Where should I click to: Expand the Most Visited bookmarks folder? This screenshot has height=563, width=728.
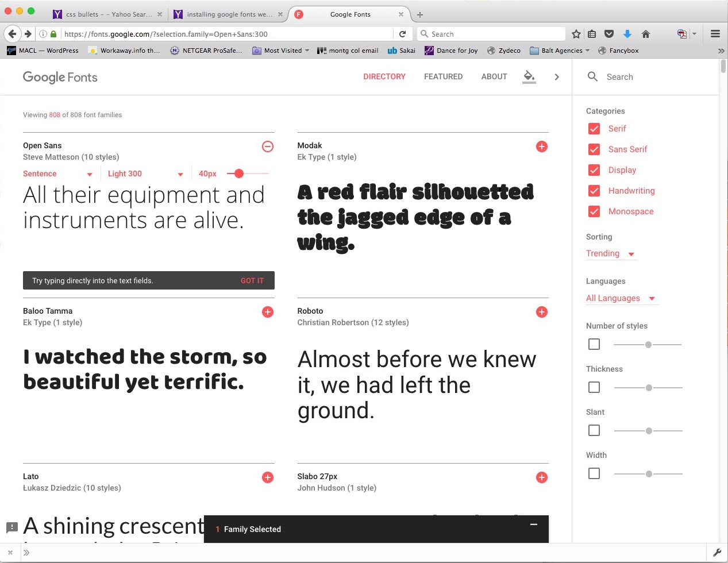[281, 51]
